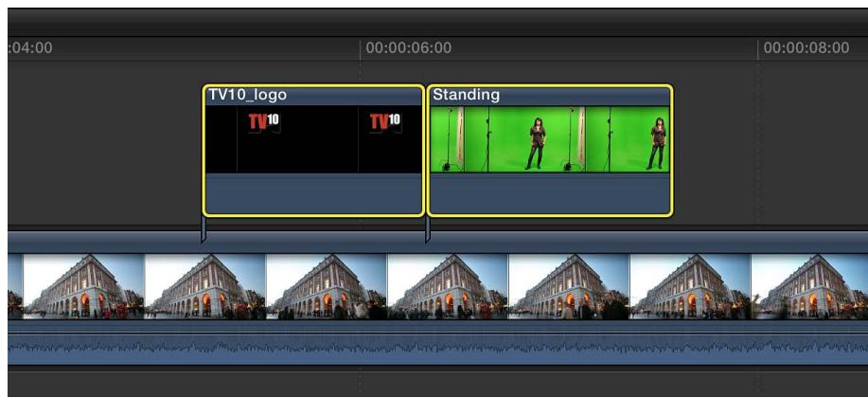Click the Standing clip audio area
The width and height of the screenshot is (868, 398).
click(550, 193)
